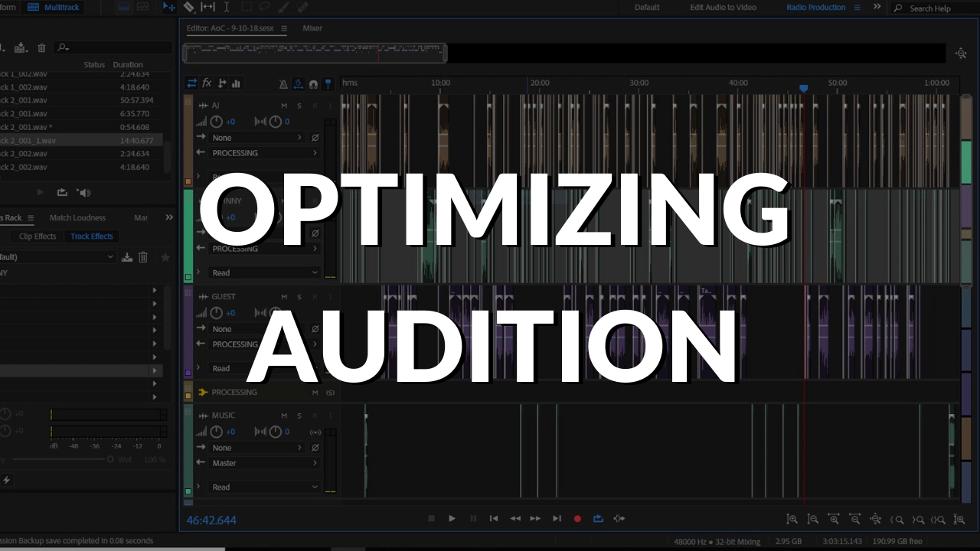Image resolution: width=980 pixels, height=551 pixels.
Task: Open the Editor panel menu icon
Action: 284,28
